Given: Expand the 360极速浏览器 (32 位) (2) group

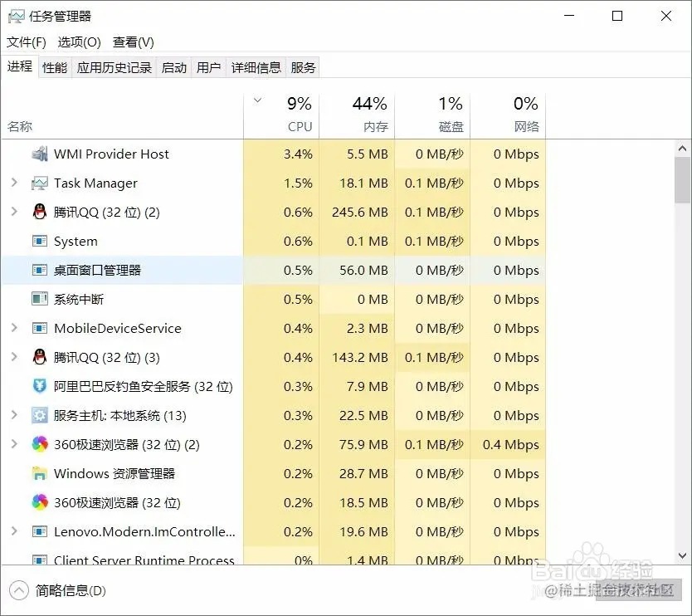Looking at the screenshot, I should [14, 444].
